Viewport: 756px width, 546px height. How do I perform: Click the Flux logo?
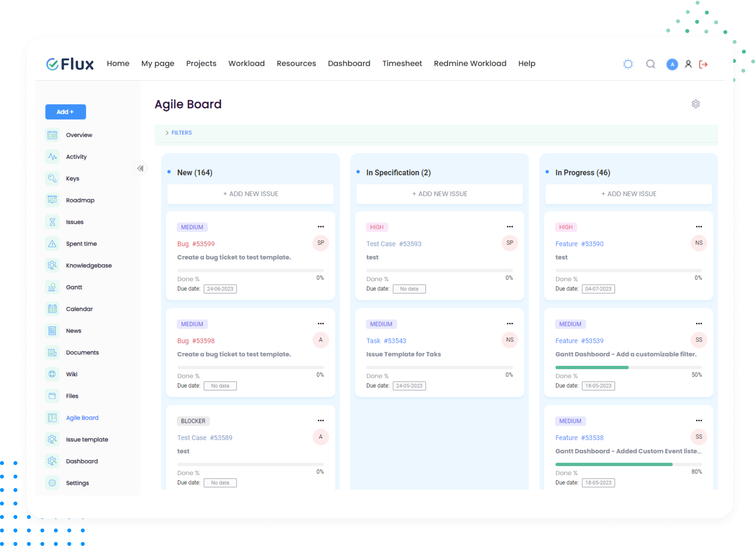[x=70, y=64]
